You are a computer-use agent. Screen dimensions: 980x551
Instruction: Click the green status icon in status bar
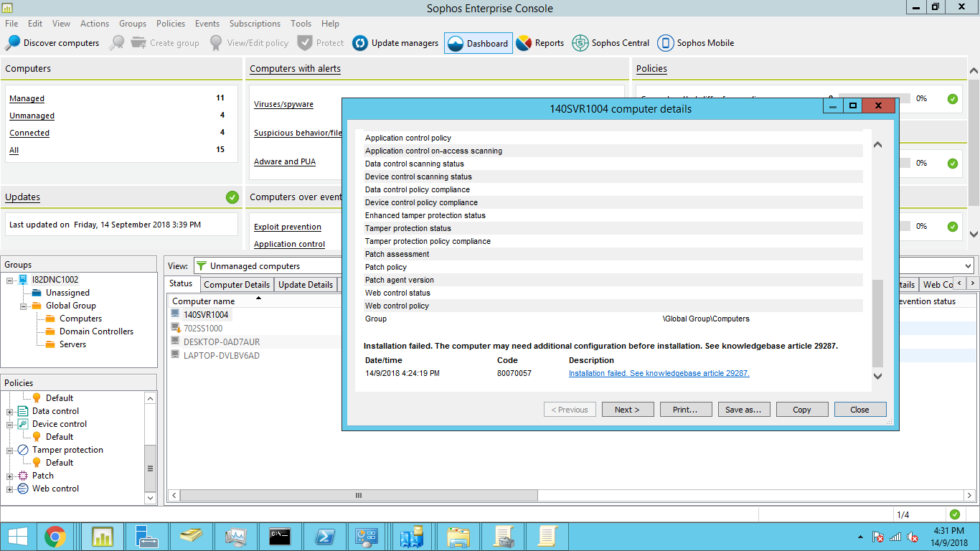click(954, 514)
